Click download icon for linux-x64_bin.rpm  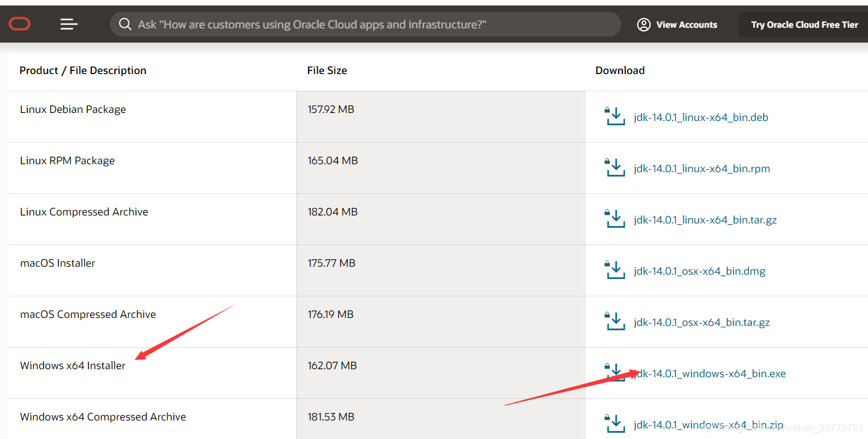(x=615, y=167)
